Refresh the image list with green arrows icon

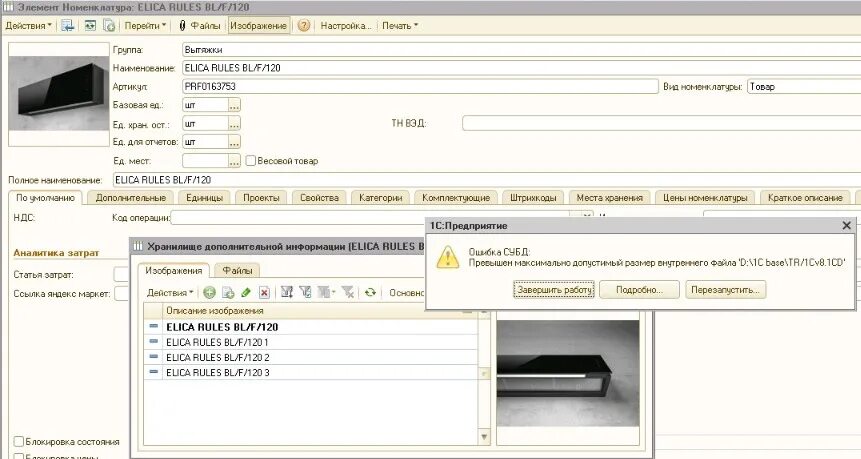tap(370, 293)
